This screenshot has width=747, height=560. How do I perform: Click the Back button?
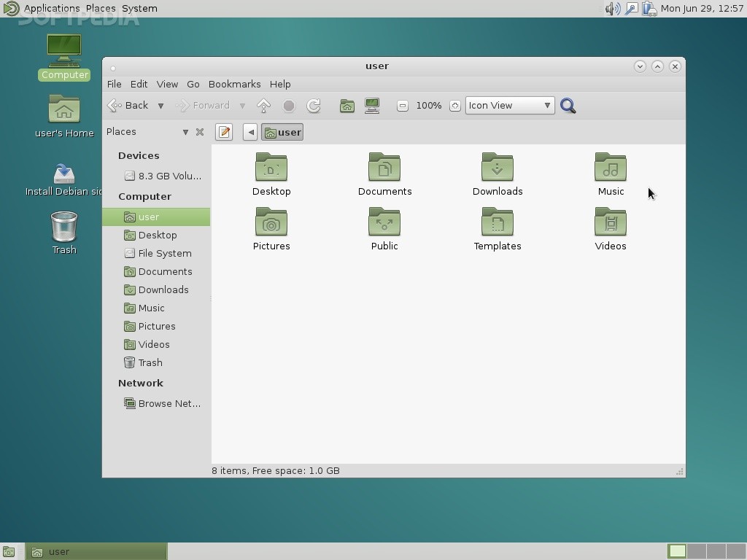[128, 106]
